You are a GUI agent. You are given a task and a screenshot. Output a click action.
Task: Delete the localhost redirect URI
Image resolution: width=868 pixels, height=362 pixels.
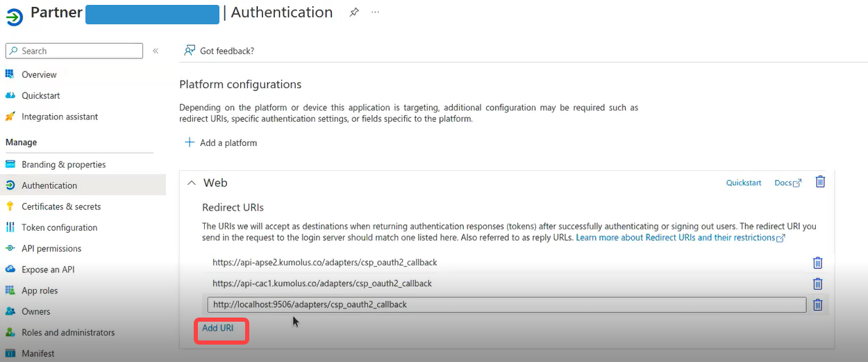(x=818, y=304)
